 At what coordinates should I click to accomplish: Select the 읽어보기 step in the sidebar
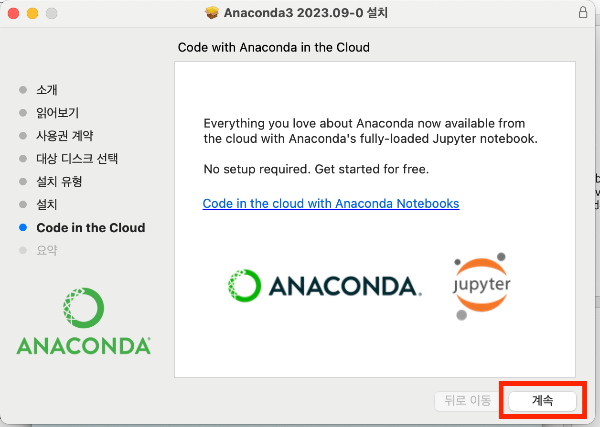click(x=57, y=113)
